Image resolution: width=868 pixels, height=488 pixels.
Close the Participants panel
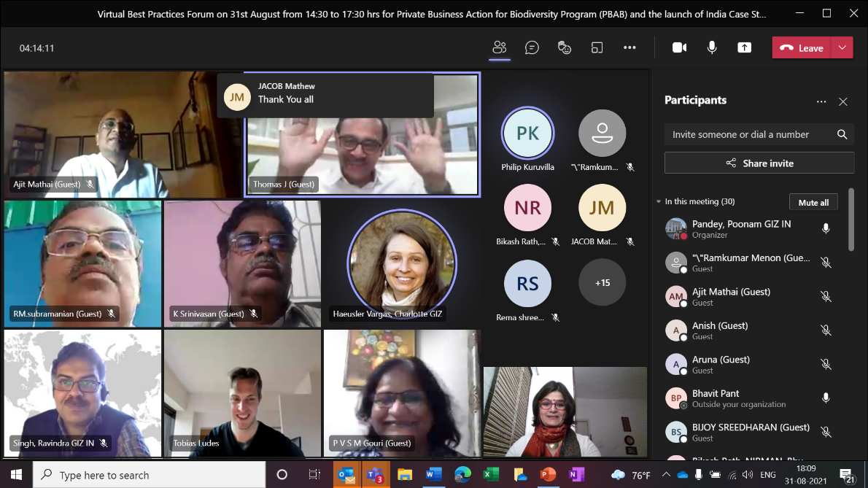(x=842, y=102)
